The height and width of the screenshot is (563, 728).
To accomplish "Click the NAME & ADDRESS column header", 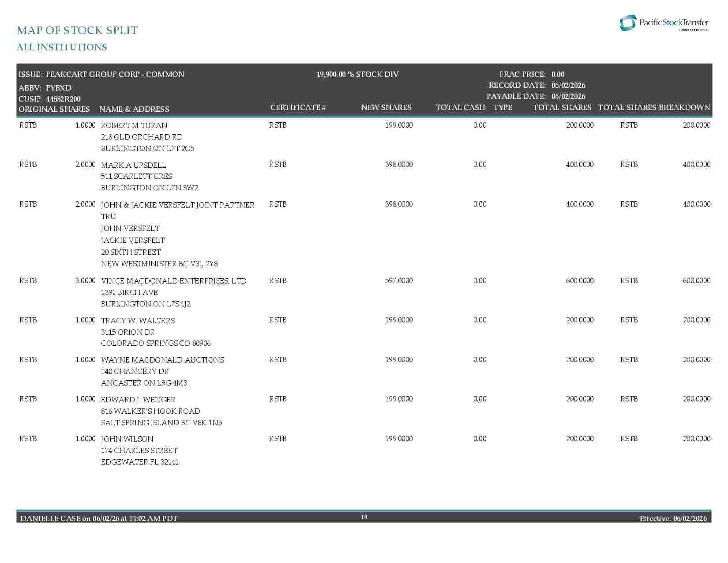I will tap(134, 109).
